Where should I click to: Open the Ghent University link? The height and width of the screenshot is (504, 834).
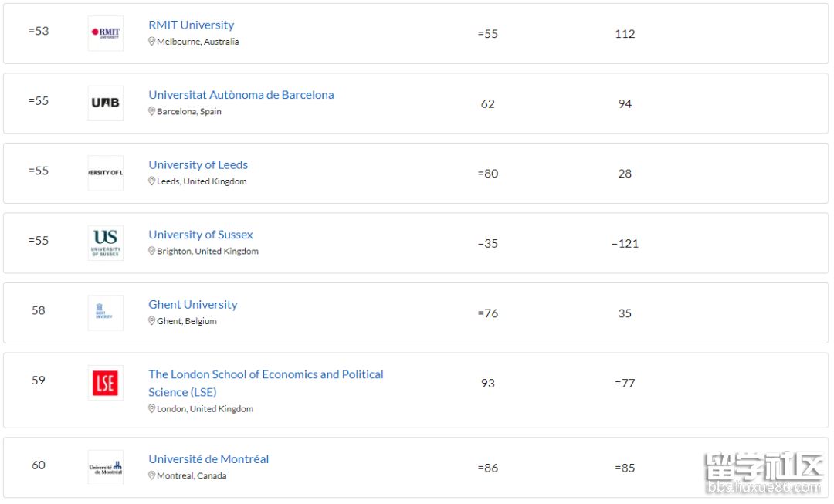pos(192,304)
